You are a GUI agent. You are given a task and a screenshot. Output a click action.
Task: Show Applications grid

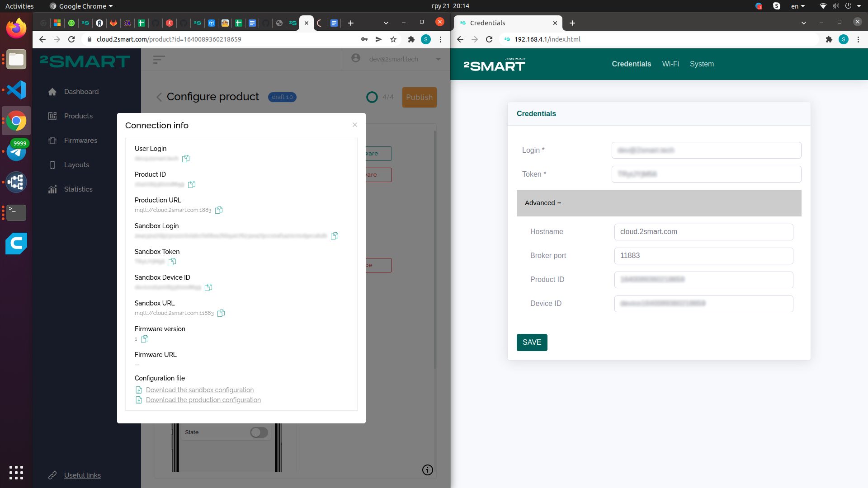click(x=16, y=473)
